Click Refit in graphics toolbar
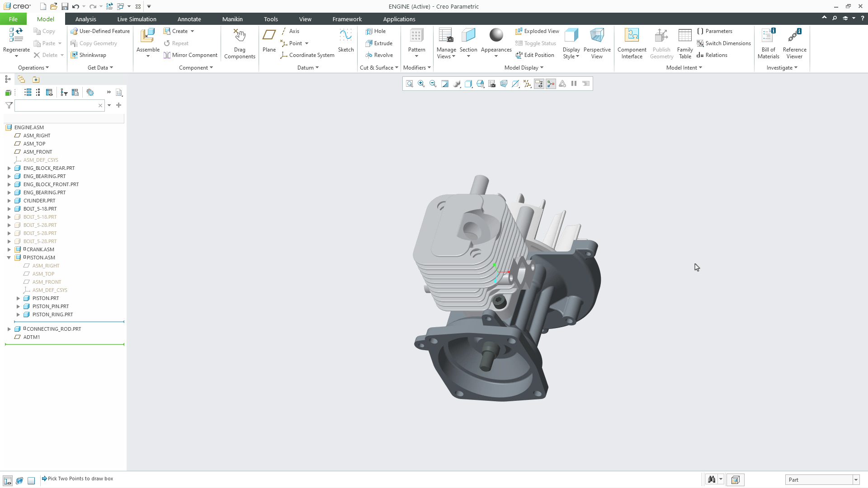868x488 pixels. 410,84
